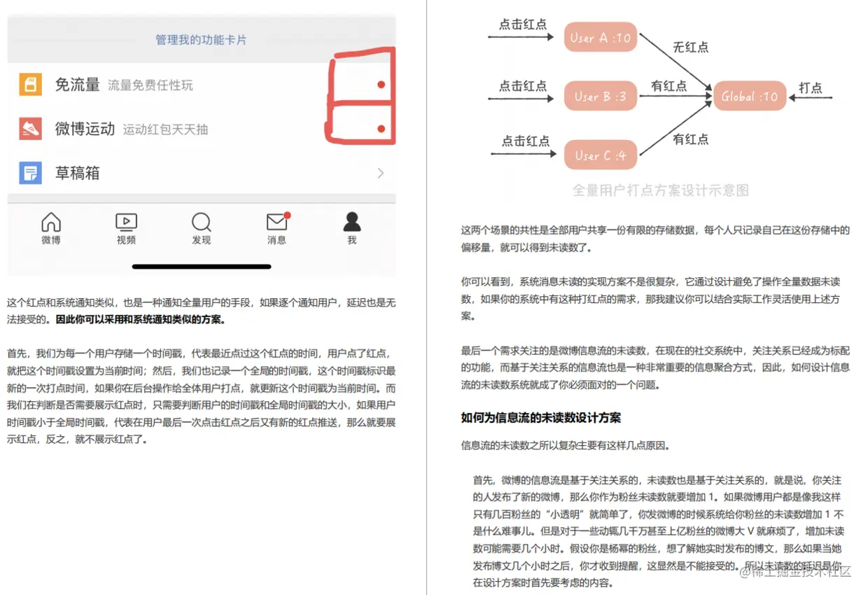Open the 视频 tab icon

pos(126,223)
